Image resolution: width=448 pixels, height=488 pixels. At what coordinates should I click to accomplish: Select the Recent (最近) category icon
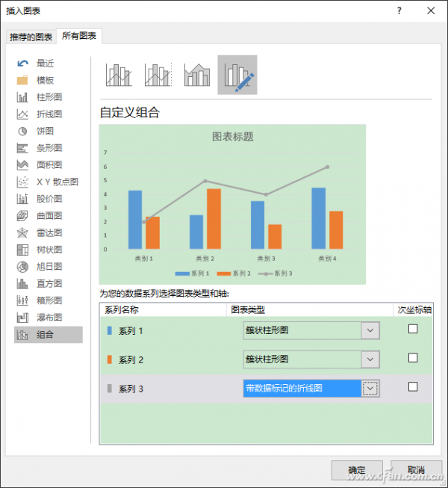pyautogui.click(x=22, y=64)
